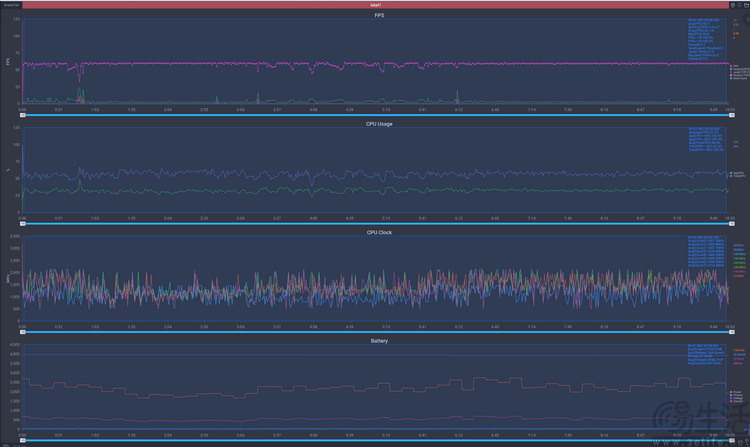The width and height of the screenshot is (750, 447).
Task: Click the 4:08 time label under the CPU Usage chart
Action: [313, 218]
